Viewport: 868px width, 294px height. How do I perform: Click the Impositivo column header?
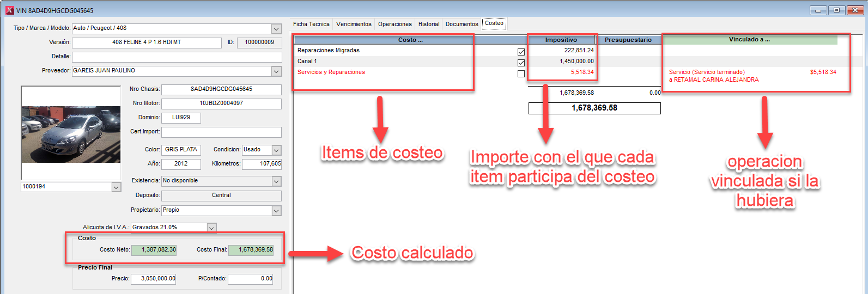(561, 40)
